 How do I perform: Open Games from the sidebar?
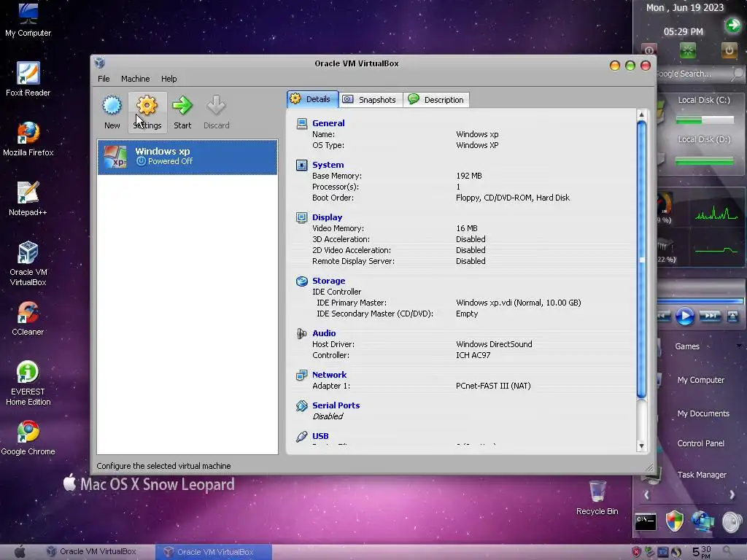687,346
